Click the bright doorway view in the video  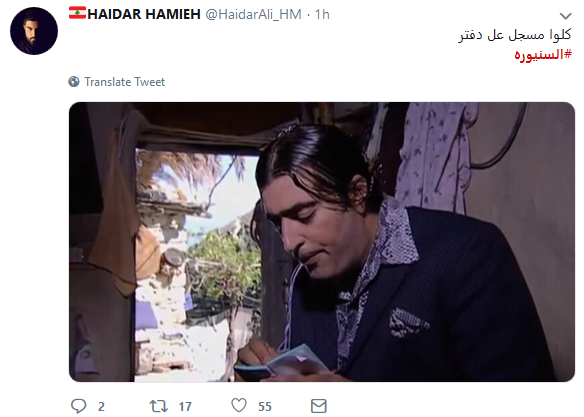[x=197, y=264]
